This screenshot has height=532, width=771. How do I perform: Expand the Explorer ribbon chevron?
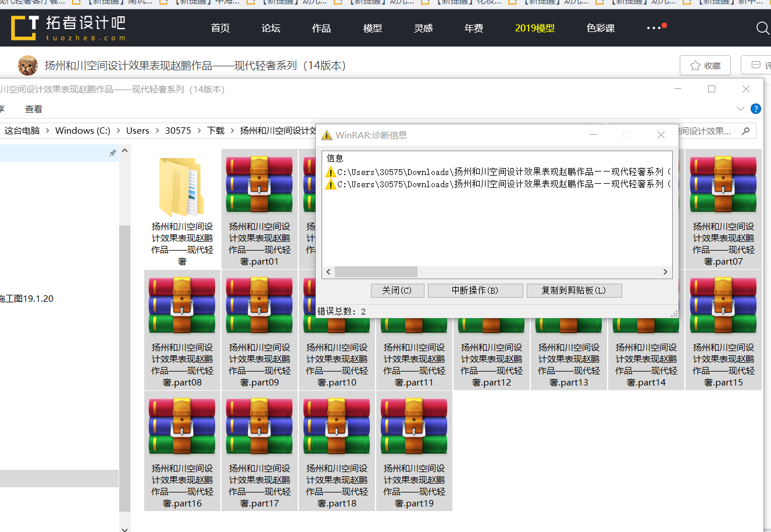pyautogui.click(x=740, y=109)
